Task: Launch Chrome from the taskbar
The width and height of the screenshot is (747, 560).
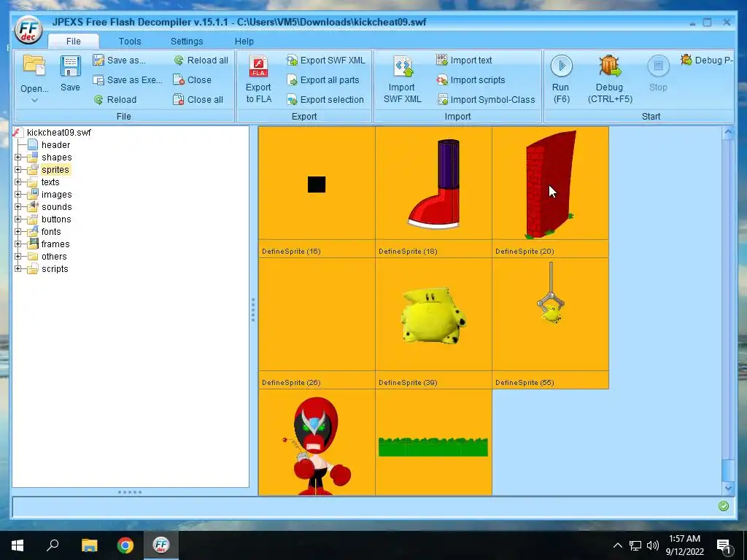Action: [125, 545]
